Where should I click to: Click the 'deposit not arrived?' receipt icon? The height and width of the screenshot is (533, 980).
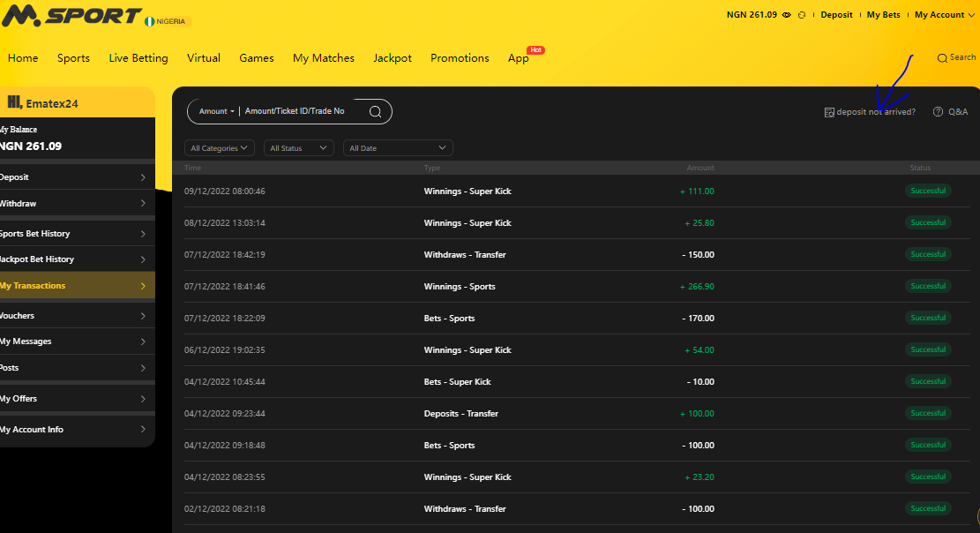pos(829,112)
